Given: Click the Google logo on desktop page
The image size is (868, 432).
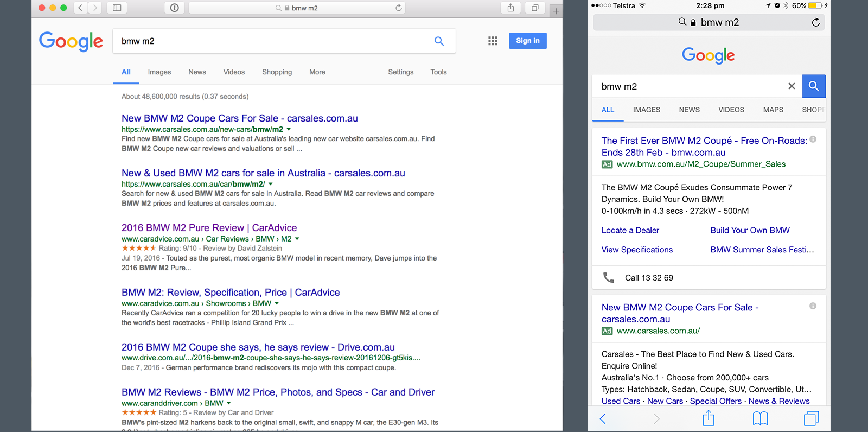Looking at the screenshot, I should point(71,41).
